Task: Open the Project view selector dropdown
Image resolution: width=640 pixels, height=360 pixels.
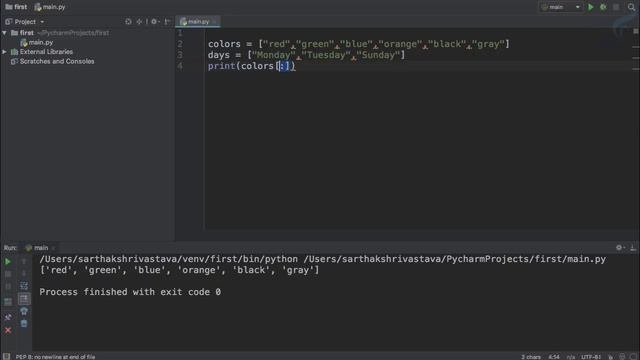Action: tap(24, 22)
